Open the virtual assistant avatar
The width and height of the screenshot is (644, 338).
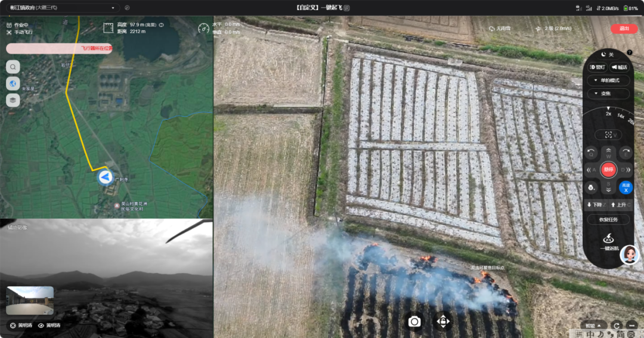(629, 254)
